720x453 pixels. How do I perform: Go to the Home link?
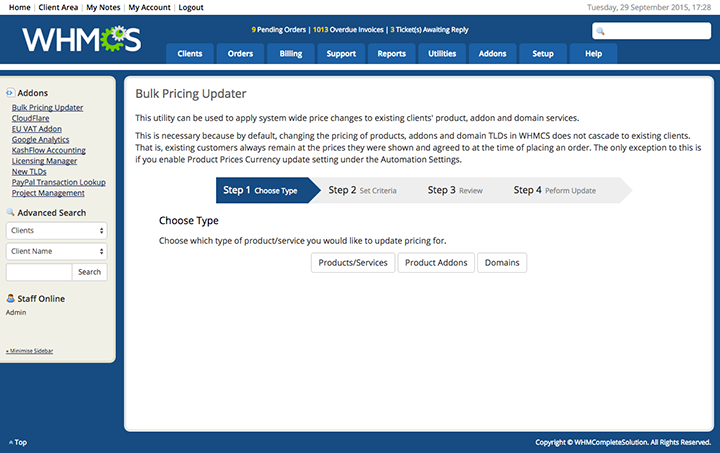pos(19,7)
